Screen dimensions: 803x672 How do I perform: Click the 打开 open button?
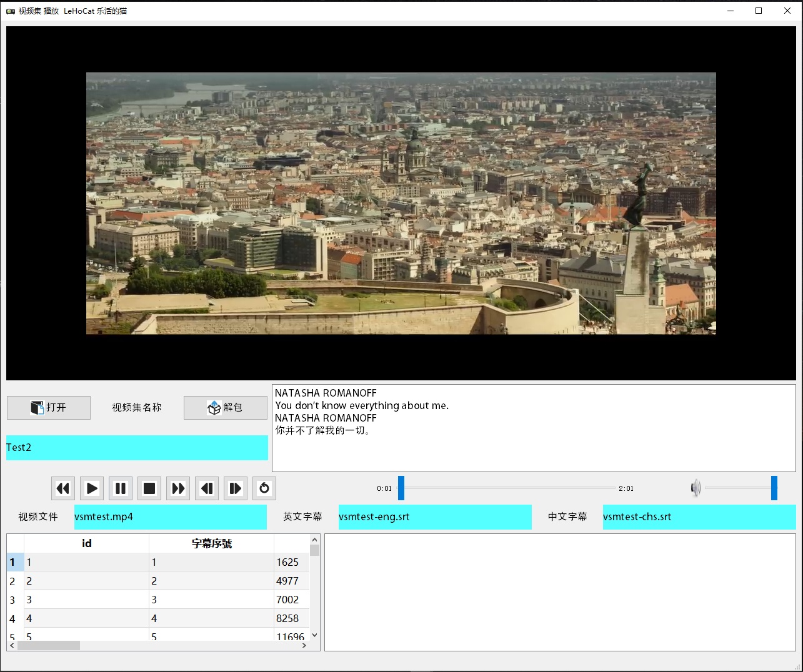coord(49,408)
